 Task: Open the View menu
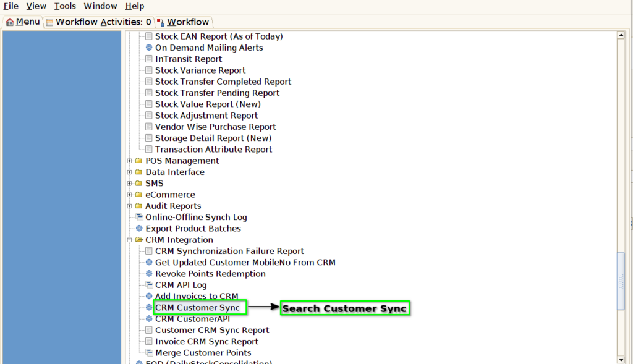coord(36,6)
